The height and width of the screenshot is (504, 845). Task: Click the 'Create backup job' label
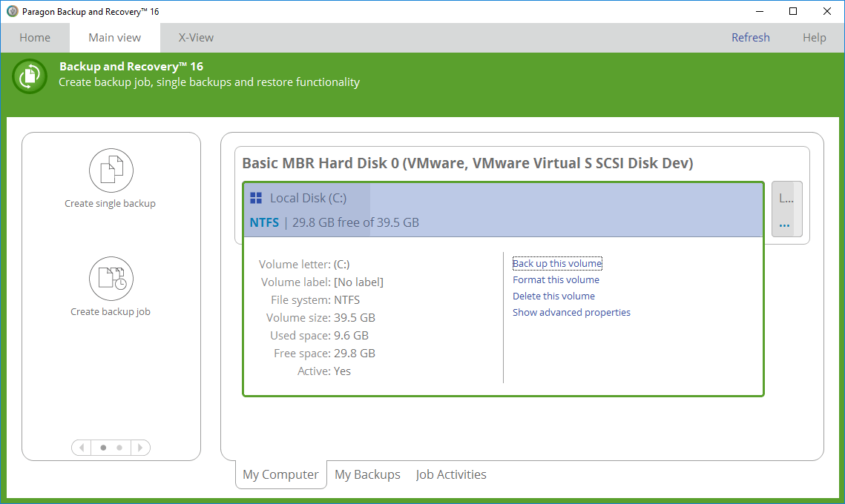click(x=111, y=312)
